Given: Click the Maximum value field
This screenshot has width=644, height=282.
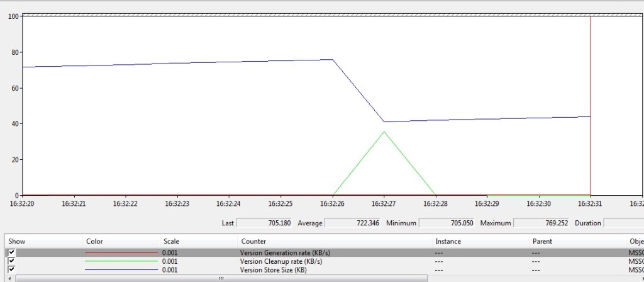Looking at the screenshot, I should pos(541,223).
